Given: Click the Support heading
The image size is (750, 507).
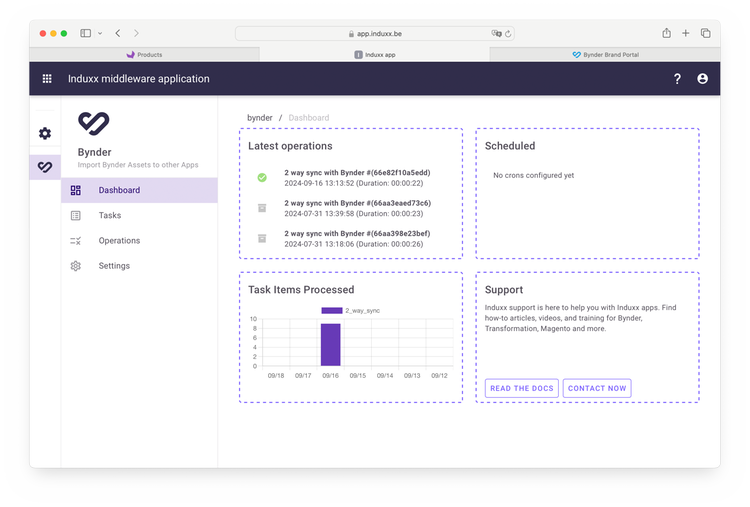Looking at the screenshot, I should coord(504,290).
